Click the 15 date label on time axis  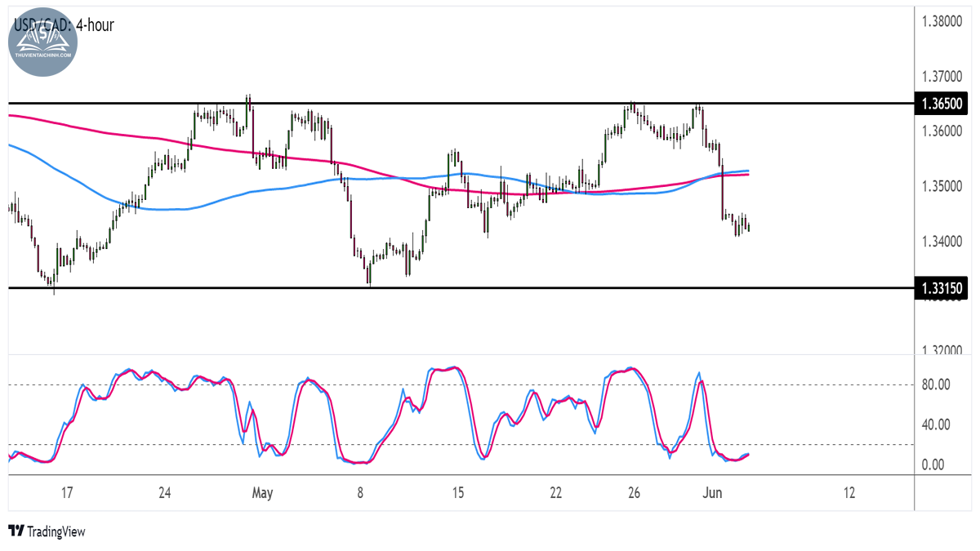pyautogui.click(x=457, y=493)
